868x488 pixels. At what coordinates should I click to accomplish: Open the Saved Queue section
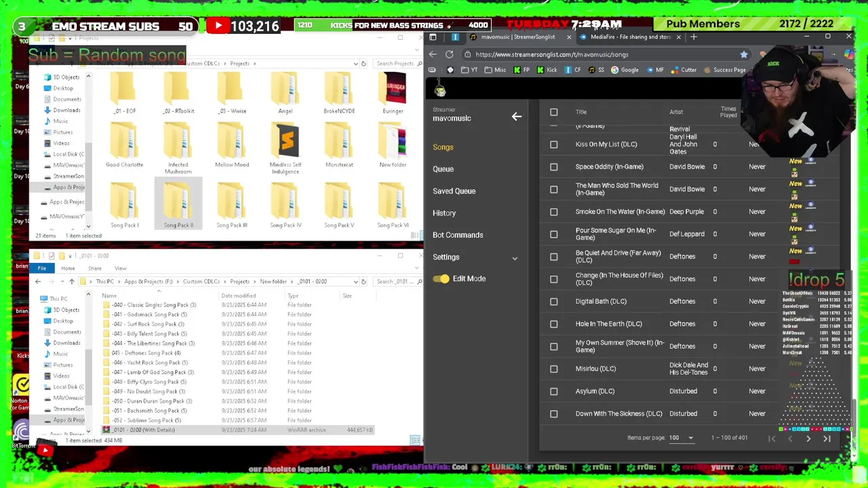[x=454, y=191]
